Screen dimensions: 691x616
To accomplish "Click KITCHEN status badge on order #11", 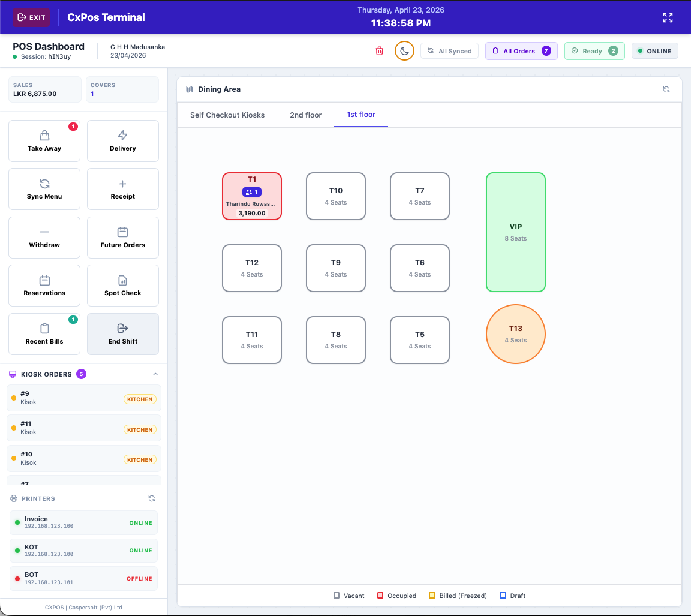I will coord(140,429).
